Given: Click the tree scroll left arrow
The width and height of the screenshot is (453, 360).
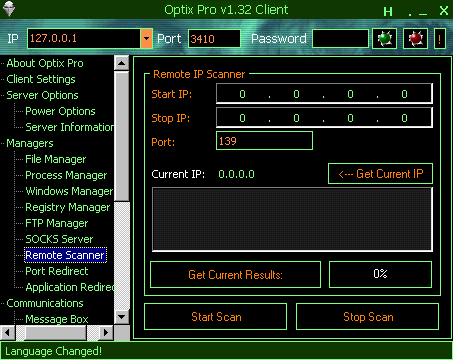Looking at the screenshot, I should 7,332.
